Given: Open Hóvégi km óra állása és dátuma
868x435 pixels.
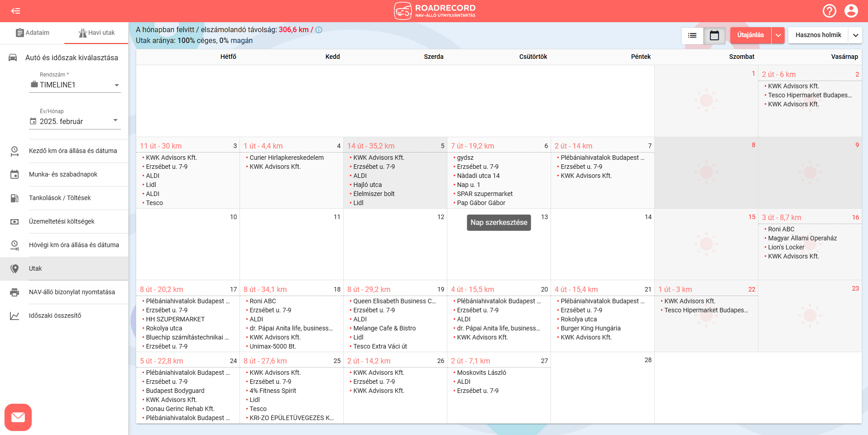Looking at the screenshot, I should click(x=64, y=245).
